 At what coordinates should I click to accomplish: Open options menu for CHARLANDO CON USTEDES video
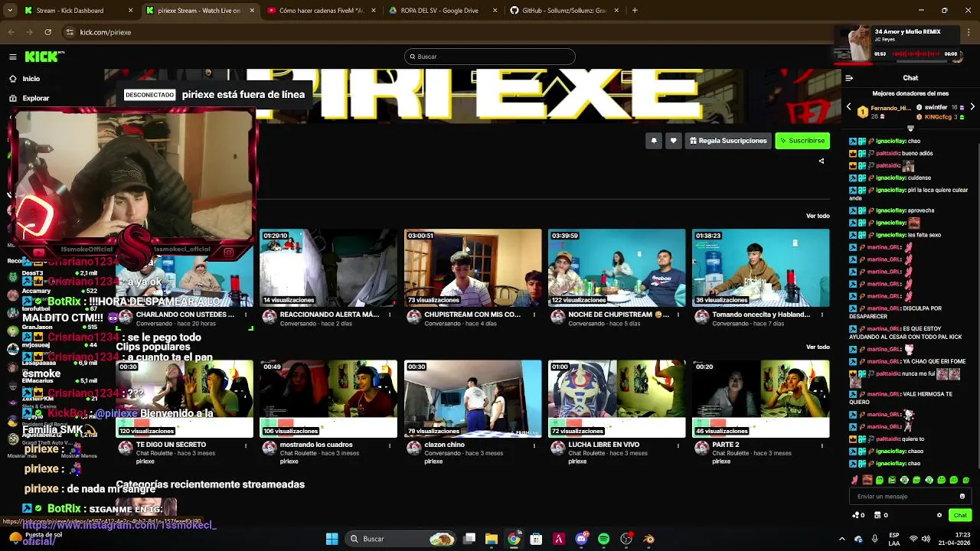pos(246,315)
